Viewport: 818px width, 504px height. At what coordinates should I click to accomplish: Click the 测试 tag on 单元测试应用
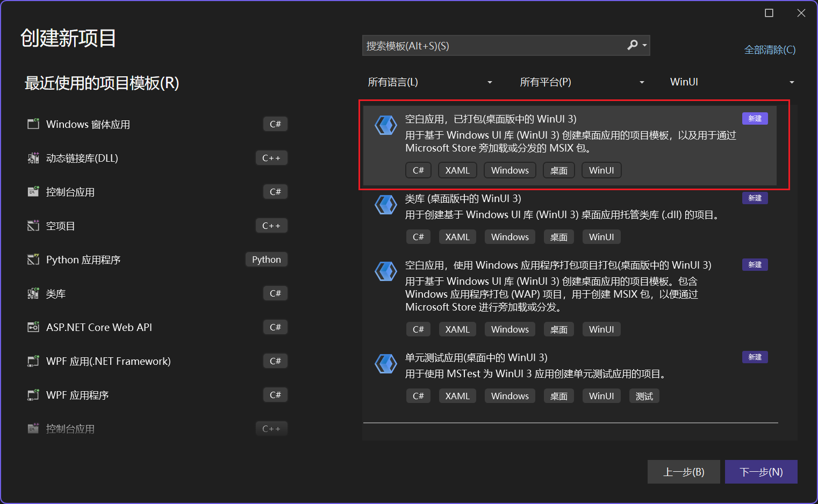tap(644, 396)
